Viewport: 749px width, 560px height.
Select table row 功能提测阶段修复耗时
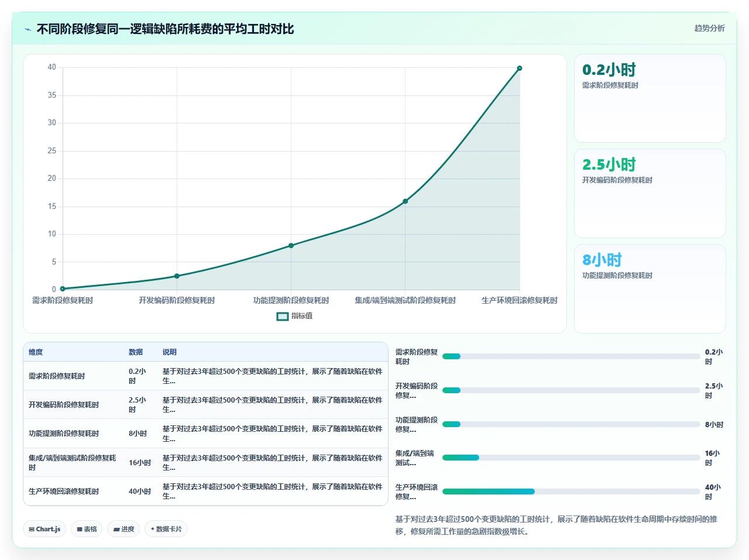click(205, 434)
